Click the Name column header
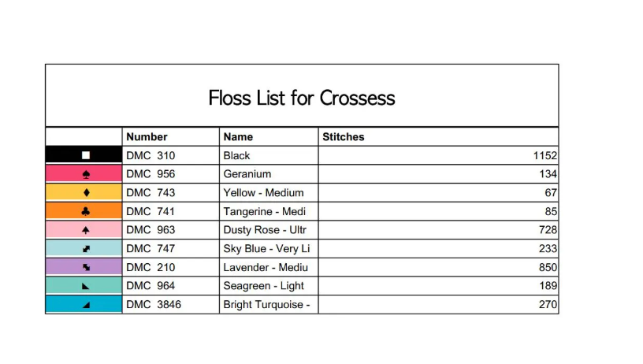Viewport: 643px width, 364px height. coord(238,137)
